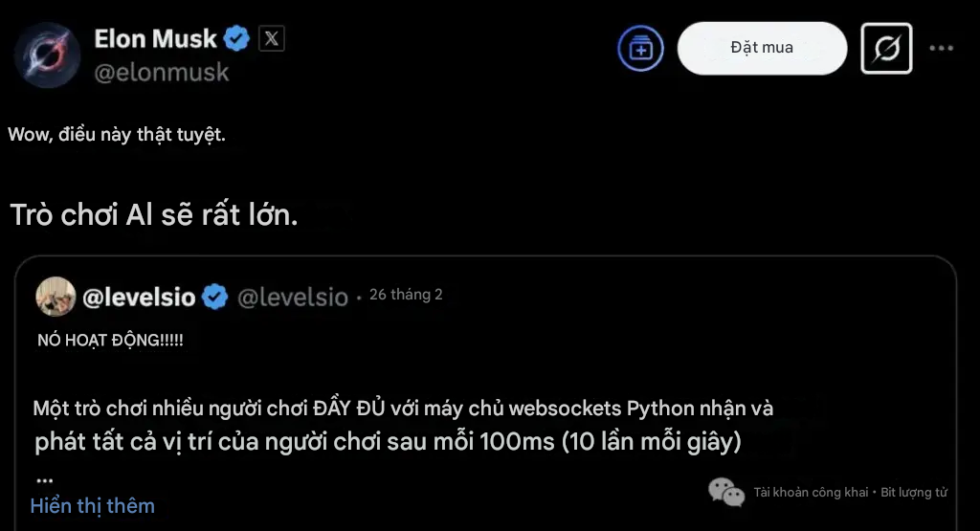Expand the quoted post with Hiển thị thêm
The height and width of the screenshot is (531, 980).
point(93,505)
